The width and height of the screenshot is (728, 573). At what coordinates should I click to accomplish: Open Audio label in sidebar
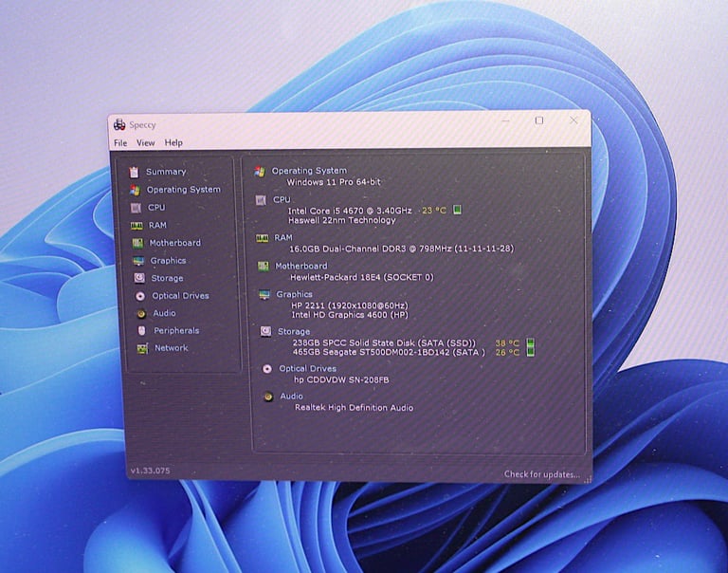[164, 313]
